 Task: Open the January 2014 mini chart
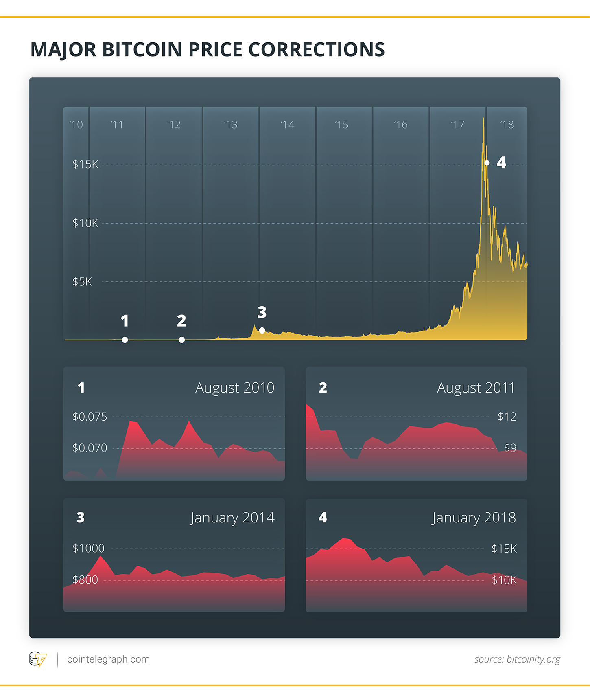[x=174, y=555]
